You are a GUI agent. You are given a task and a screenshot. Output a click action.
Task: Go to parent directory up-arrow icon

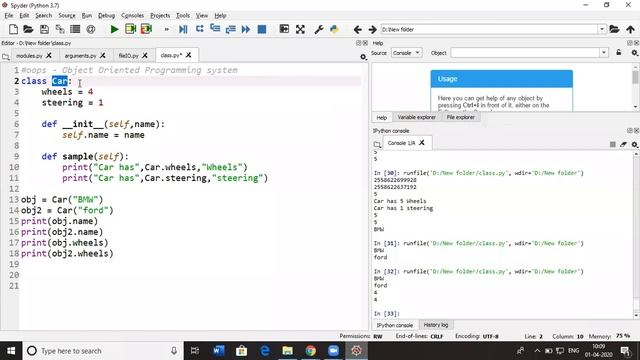point(631,29)
